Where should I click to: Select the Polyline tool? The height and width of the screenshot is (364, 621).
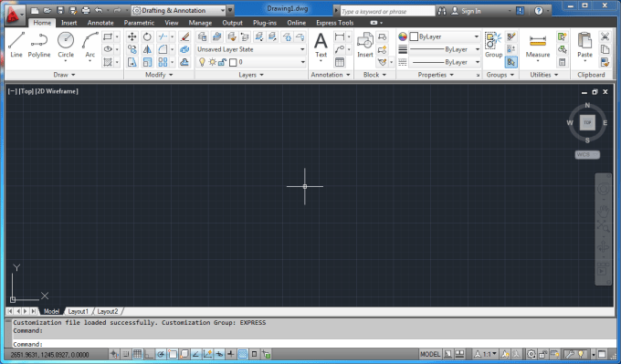(38, 45)
